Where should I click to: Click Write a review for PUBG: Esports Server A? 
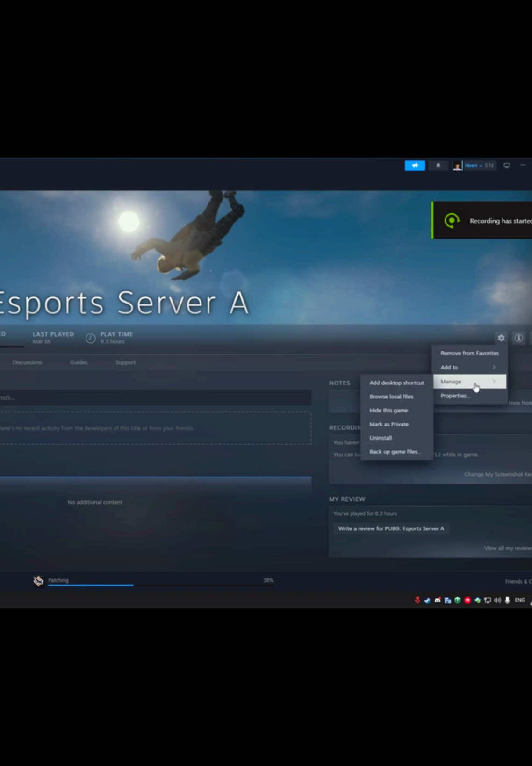point(391,528)
